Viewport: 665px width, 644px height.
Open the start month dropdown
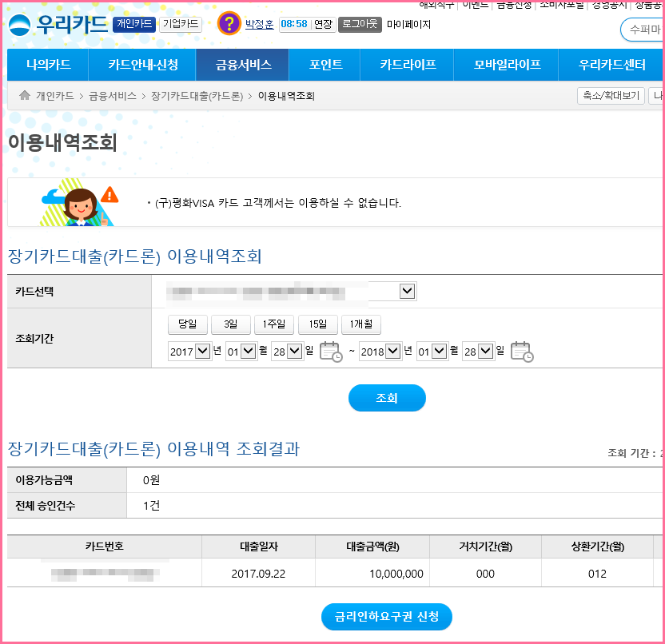241,351
